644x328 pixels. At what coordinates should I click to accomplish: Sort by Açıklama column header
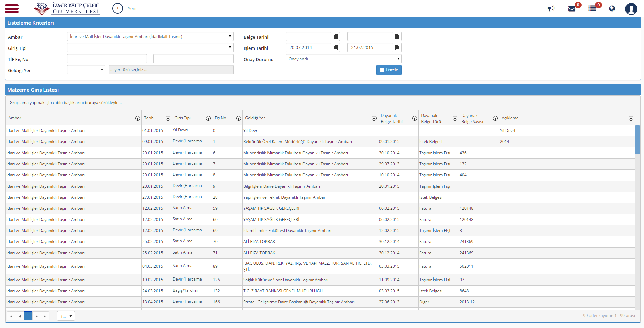(510, 118)
